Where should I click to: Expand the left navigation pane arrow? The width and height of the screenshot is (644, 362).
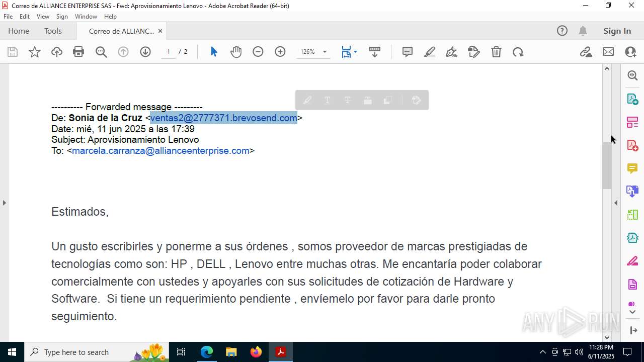tap(4, 203)
